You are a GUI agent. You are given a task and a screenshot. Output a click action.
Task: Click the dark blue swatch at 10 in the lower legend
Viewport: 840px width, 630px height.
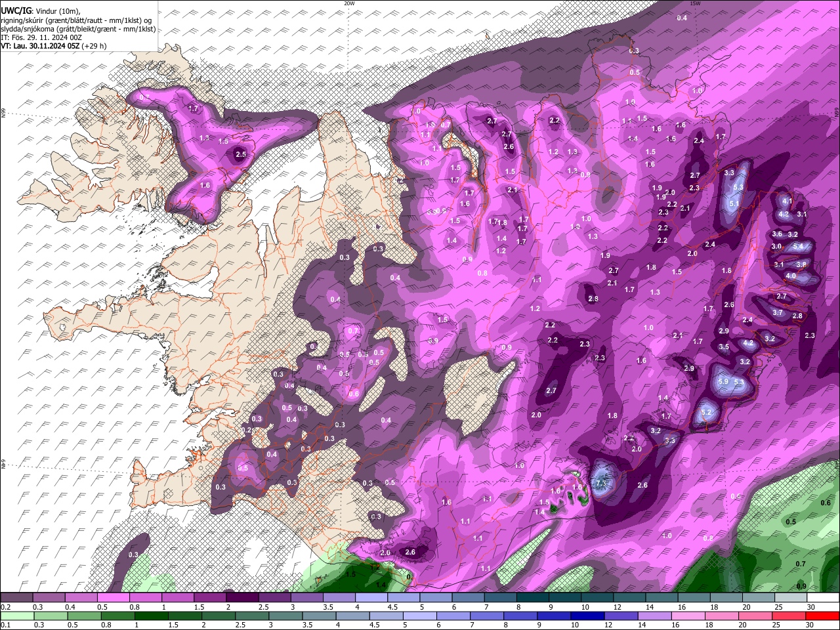click(587, 616)
